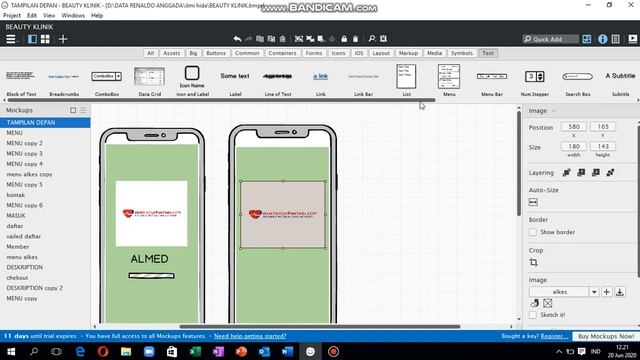Switch to the Buttons library tab
The width and height of the screenshot is (640, 360).
click(x=216, y=53)
